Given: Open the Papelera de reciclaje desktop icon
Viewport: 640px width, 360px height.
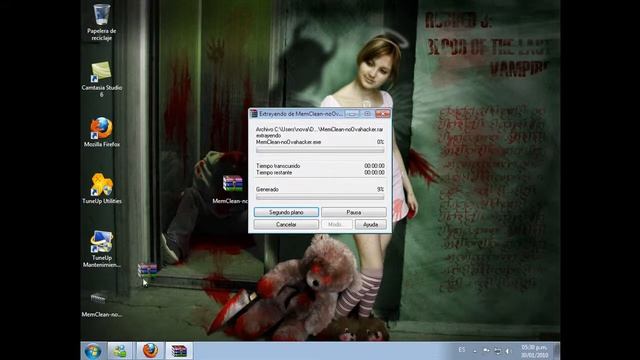Looking at the screenshot, I should click(x=102, y=22).
